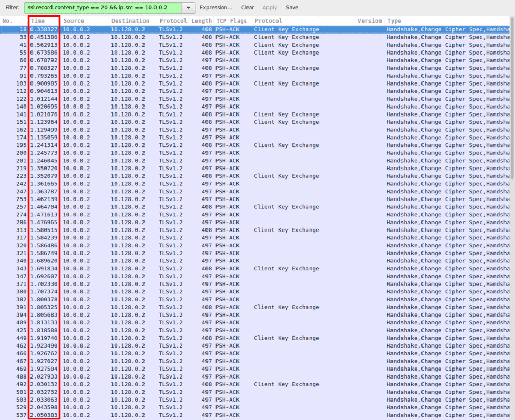The width and height of the screenshot is (515, 420).
Task: Select packet 201 at time 1.246045
Action: coord(255,161)
